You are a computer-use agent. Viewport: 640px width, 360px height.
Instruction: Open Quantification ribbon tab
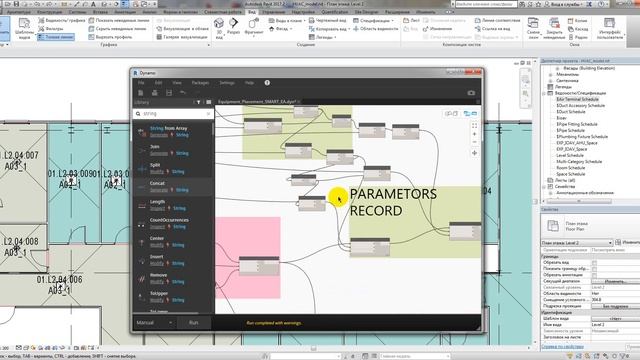pyautogui.click(x=335, y=12)
